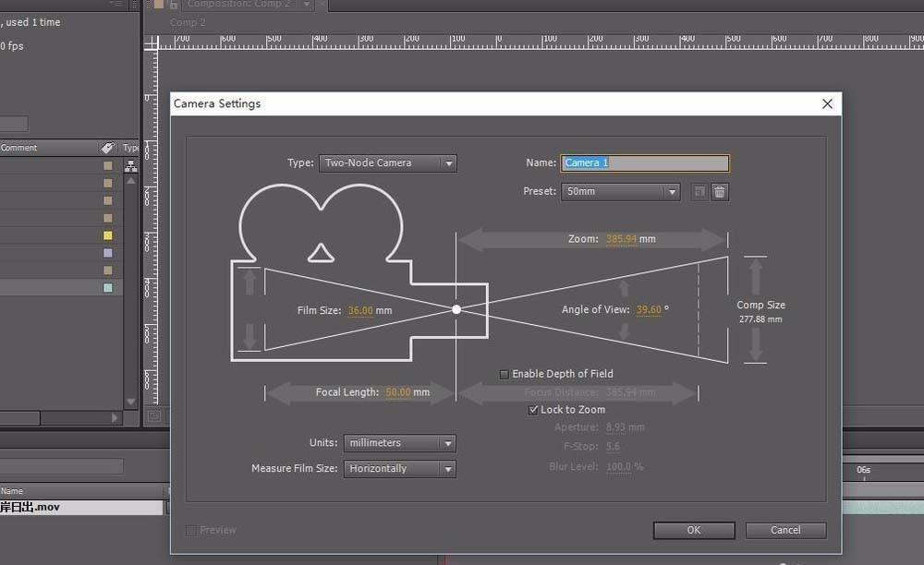Expand the Units millimeters dropdown
This screenshot has width=924, height=565.
coord(400,443)
